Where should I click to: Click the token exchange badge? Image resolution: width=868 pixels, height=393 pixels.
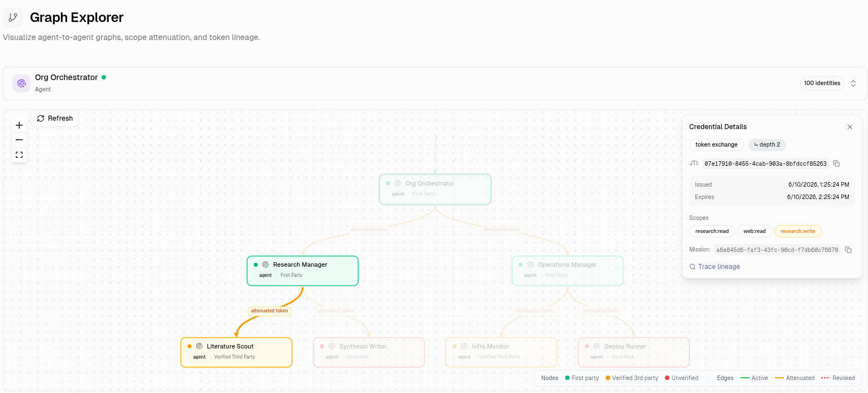tap(716, 145)
